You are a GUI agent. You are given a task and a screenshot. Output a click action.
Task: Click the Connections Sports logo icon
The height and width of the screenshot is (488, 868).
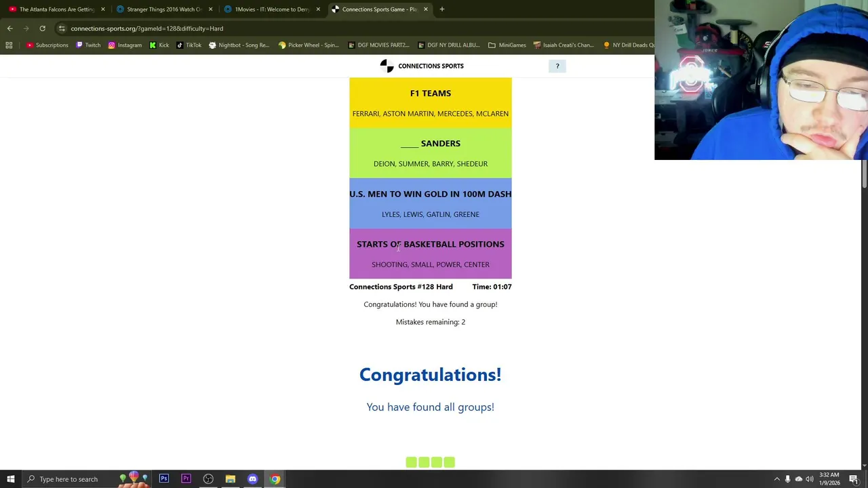coord(387,66)
